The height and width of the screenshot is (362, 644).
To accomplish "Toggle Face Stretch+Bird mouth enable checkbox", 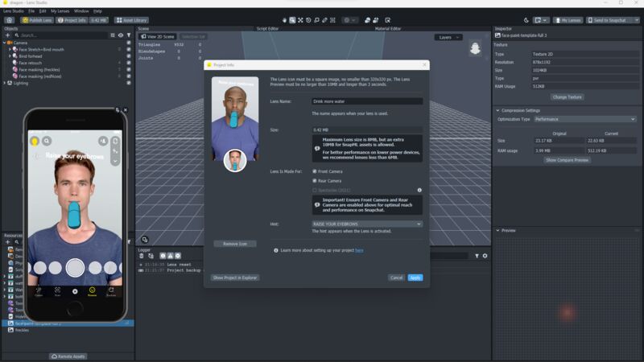I will point(129,49).
